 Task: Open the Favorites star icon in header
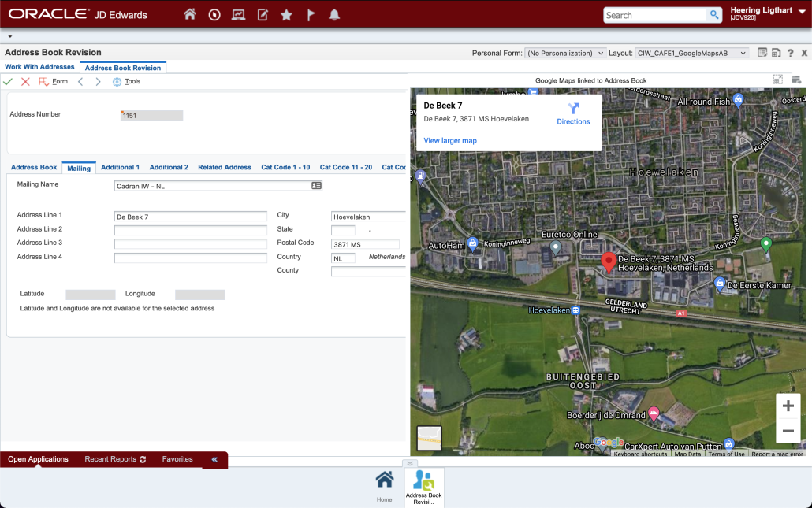tap(286, 15)
